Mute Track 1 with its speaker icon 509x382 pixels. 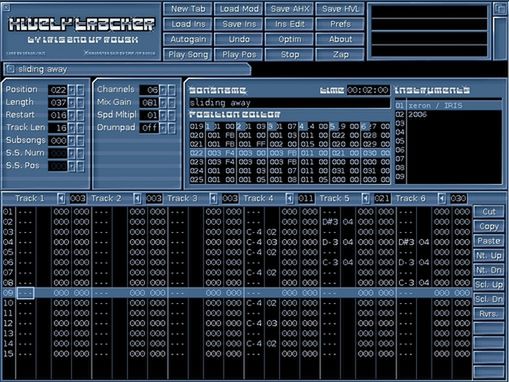coord(61,199)
